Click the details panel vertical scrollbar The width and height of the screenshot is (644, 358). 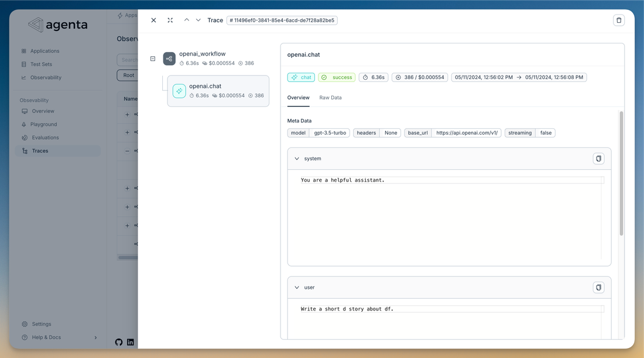tap(621, 173)
